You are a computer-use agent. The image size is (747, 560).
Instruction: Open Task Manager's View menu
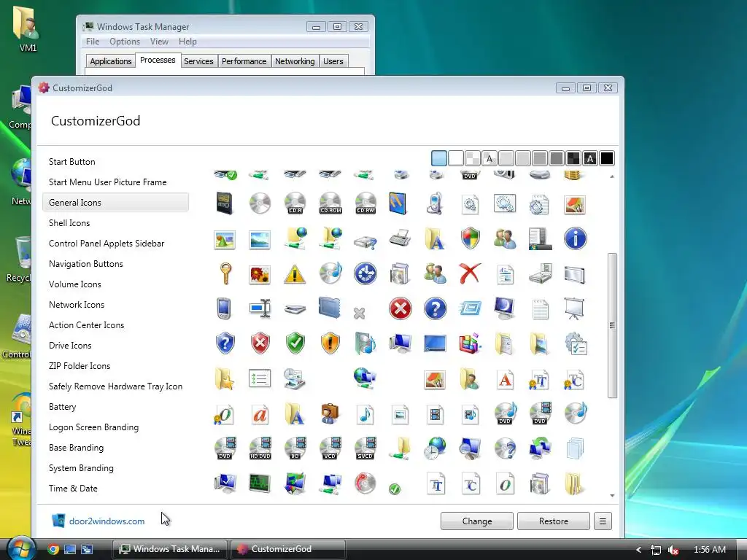[159, 42]
